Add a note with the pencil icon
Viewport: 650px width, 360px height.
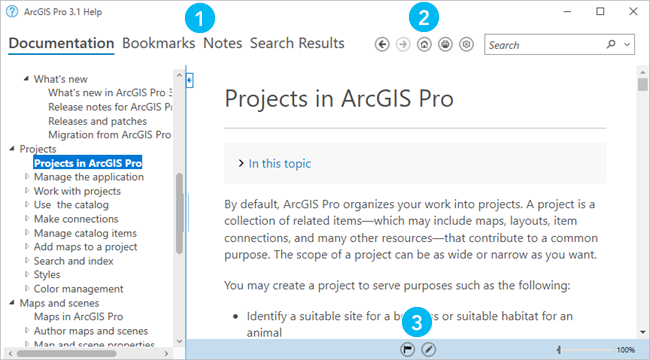tap(429, 350)
